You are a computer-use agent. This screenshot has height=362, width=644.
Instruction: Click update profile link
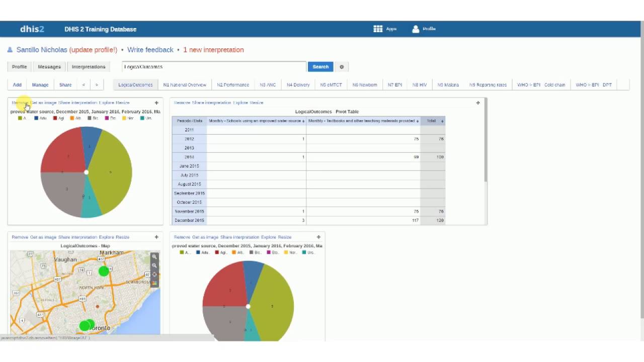pyautogui.click(x=93, y=50)
